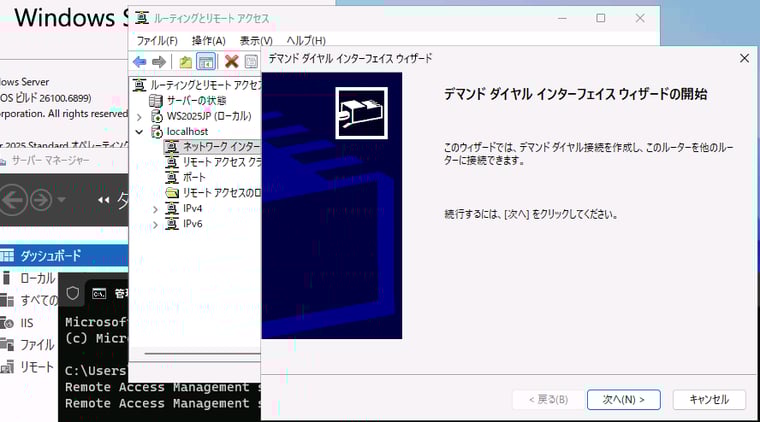Select the リモート アクセスのロ folder item
Image resolution: width=760 pixels, height=422 pixels.
click(214, 193)
